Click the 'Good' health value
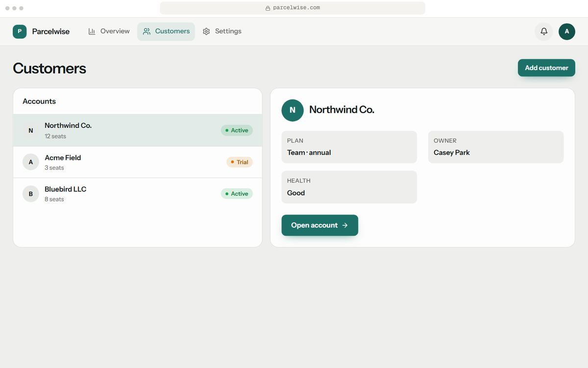Screen dimensions: 588x368 [296, 193]
